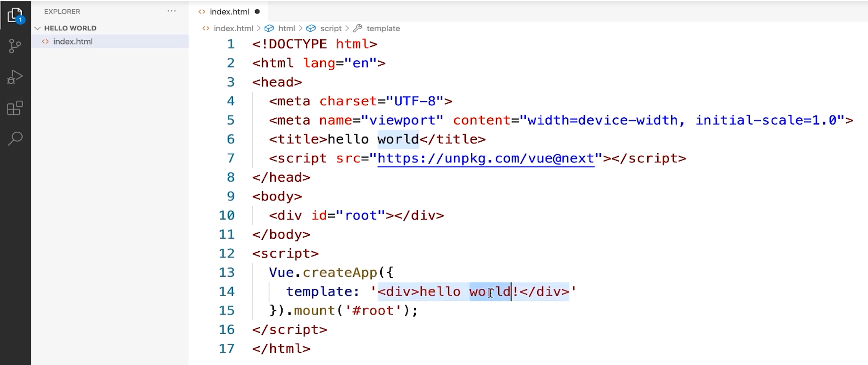Viewport: 868px width, 365px height.
Task: Click the word world in the title tag
Action: click(x=398, y=139)
